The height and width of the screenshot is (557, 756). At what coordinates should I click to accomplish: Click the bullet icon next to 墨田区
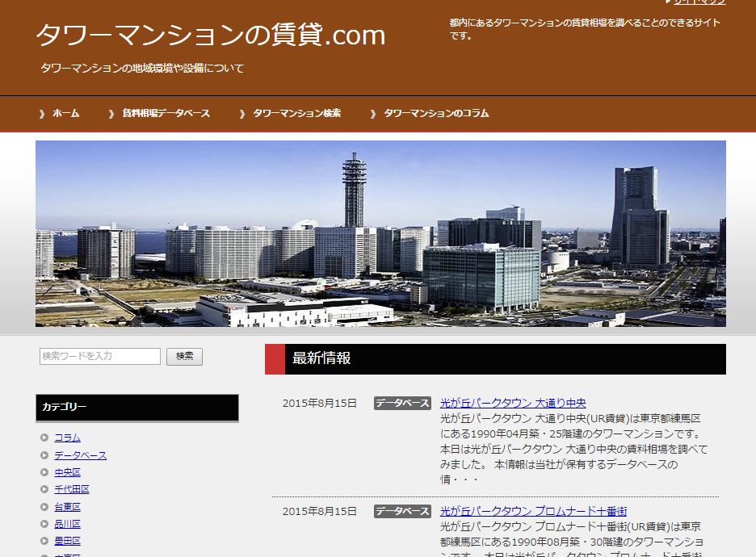click(44, 541)
